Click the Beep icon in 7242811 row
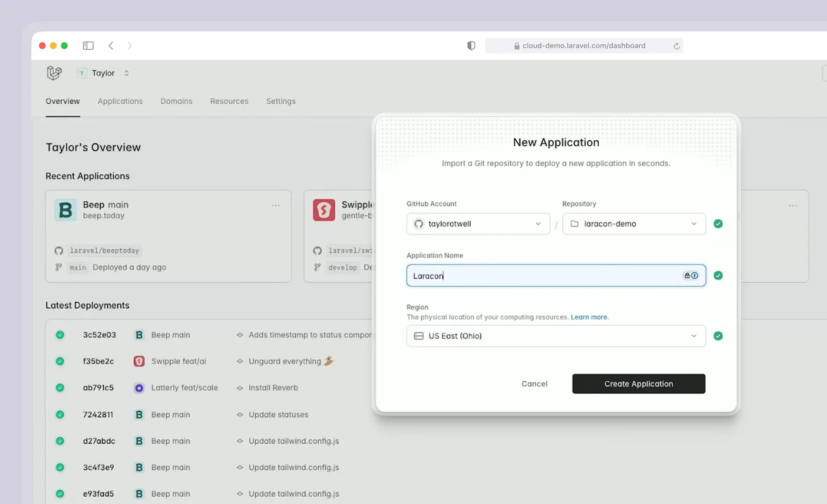The width and height of the screenshot is (827, 504). tap(139, 414)
